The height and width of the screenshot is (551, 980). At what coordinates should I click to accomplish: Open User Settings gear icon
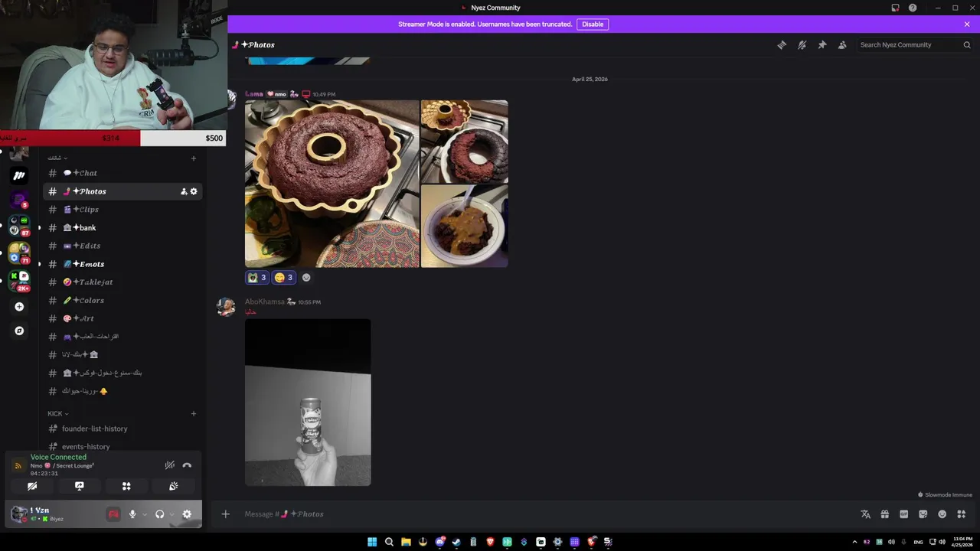coord(187,514)
